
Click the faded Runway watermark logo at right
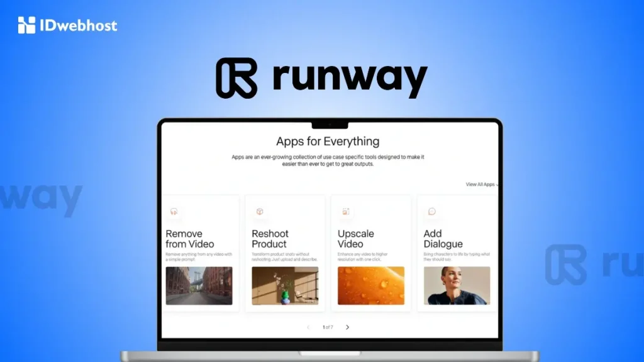pos(566,265)
